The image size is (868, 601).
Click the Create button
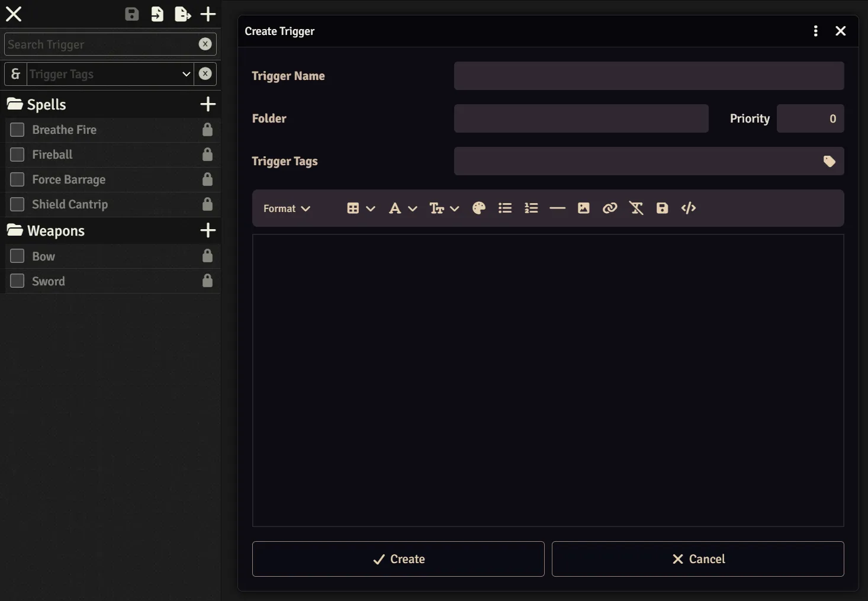coord(398,559)
